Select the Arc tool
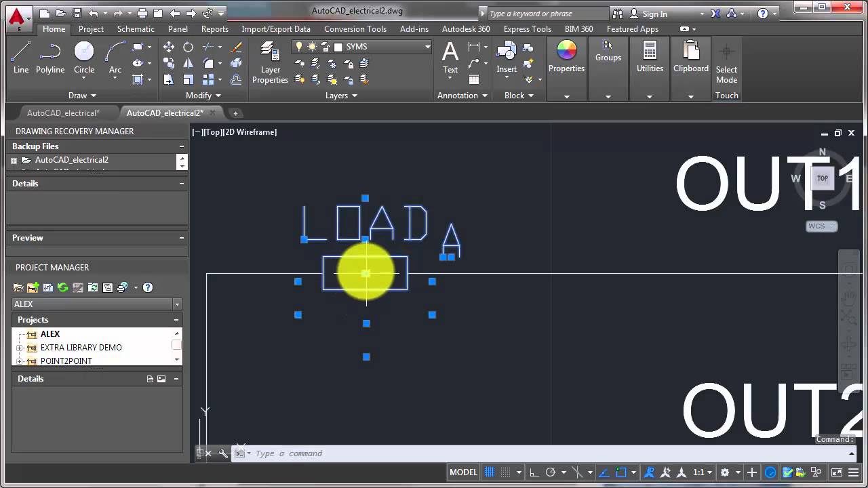Screen dimensions: 868x488 (x=115, y=58)
